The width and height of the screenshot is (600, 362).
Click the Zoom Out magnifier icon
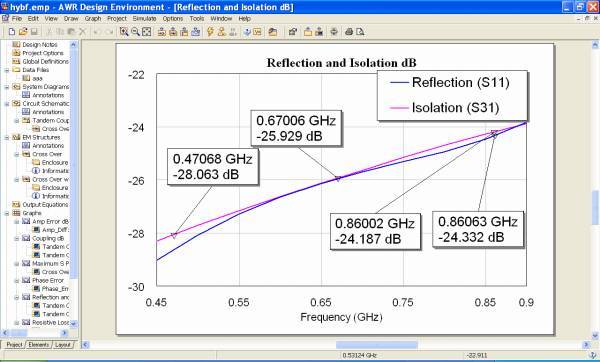135,32
